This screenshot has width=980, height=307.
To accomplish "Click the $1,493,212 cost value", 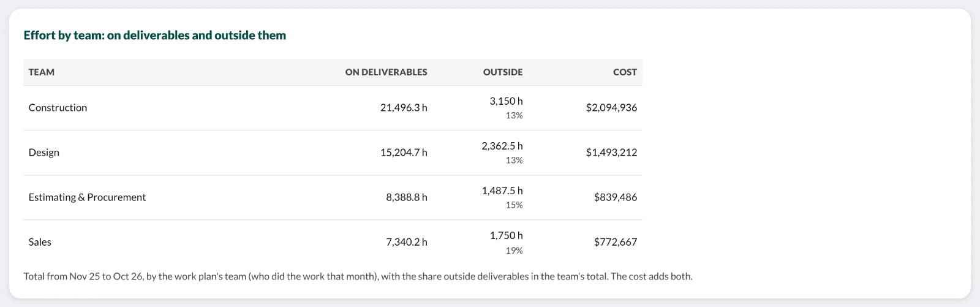I will tap(611, 153).
